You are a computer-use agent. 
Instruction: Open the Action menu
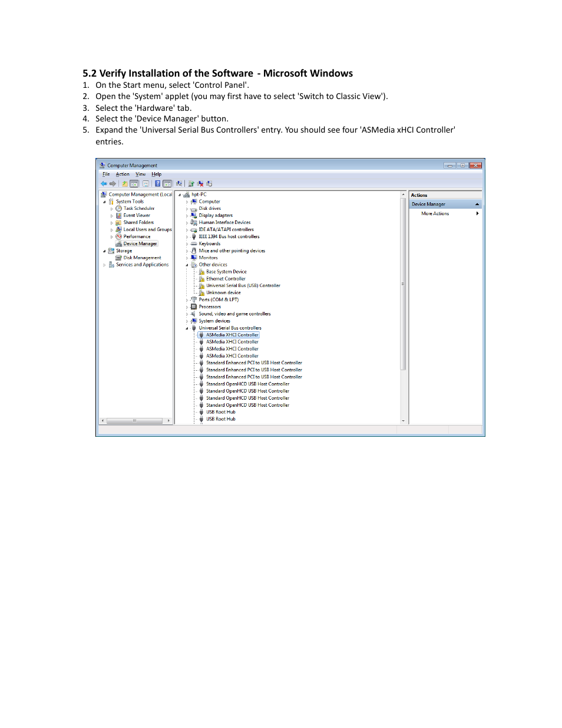(123, 174)
